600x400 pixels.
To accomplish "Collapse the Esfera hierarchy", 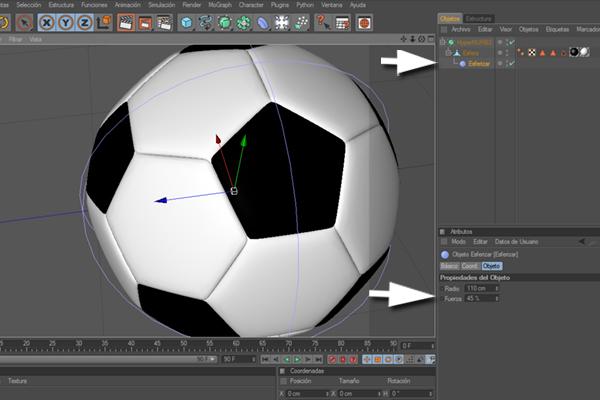I will click(448, 52).
